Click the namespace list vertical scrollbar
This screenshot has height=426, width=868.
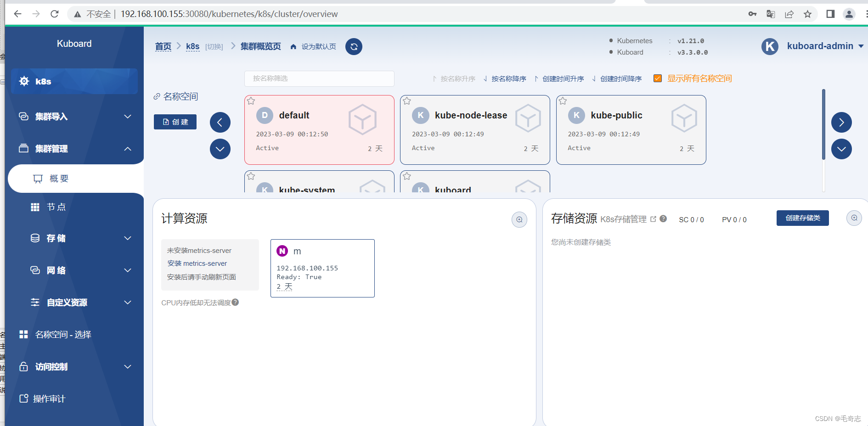(x=823, y=124)
